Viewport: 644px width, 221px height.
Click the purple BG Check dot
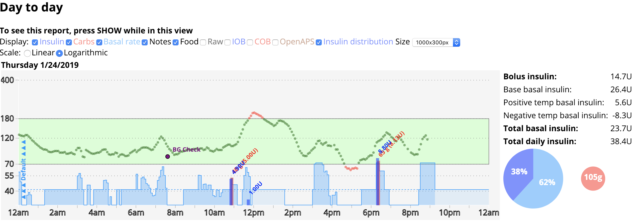tap(168, 157)
